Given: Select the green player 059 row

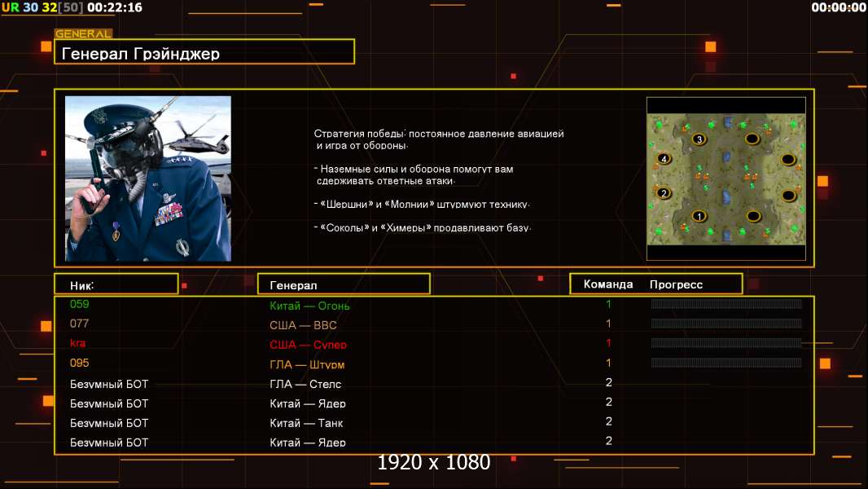Looking at the screenshot, I should pos(434,305).
